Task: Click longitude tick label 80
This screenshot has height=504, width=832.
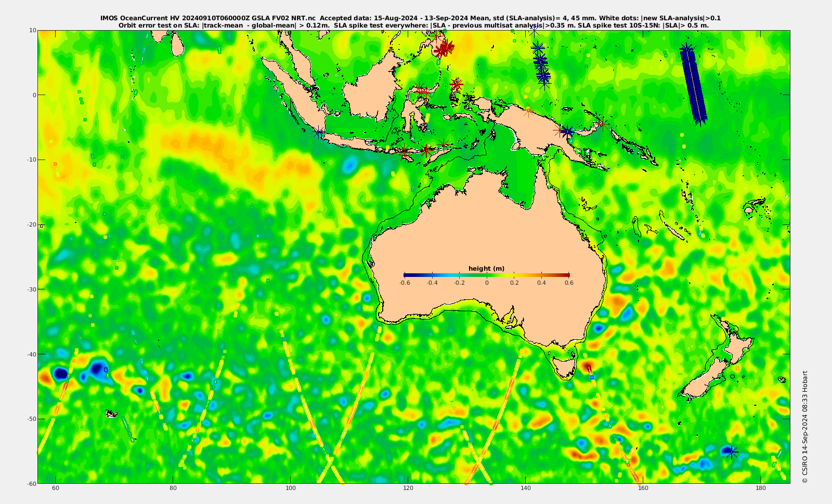Action: click(173, 488)
